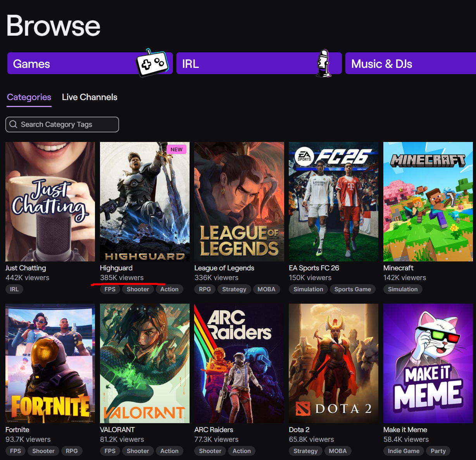
Task: Switch to the Live Channels tab
Action: pos(90,97)
